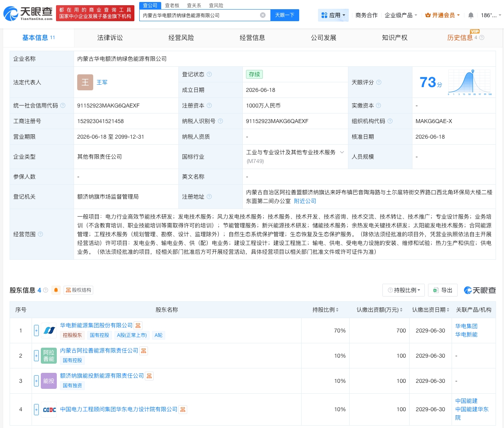The height and width of the screenshot is (428, 504).
Task: Expand shareholder row 3 with plus button
Action: [x=36, y=381]
